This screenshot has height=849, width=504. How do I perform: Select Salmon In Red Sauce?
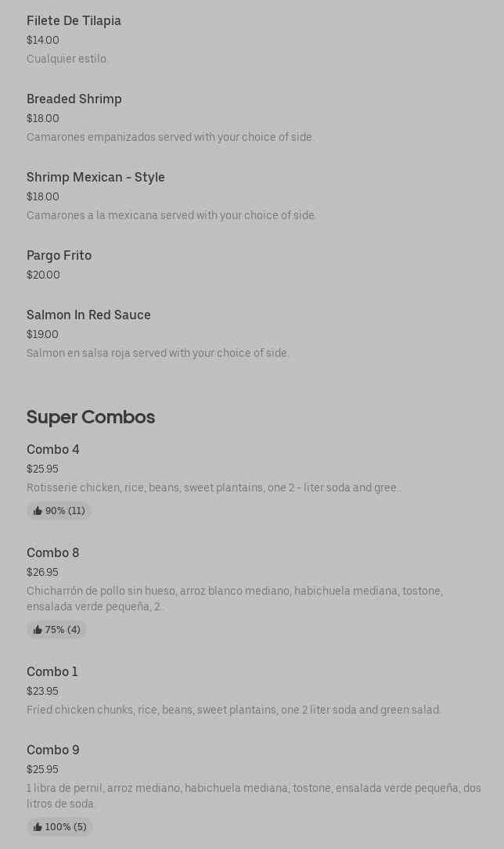(88, 315)
